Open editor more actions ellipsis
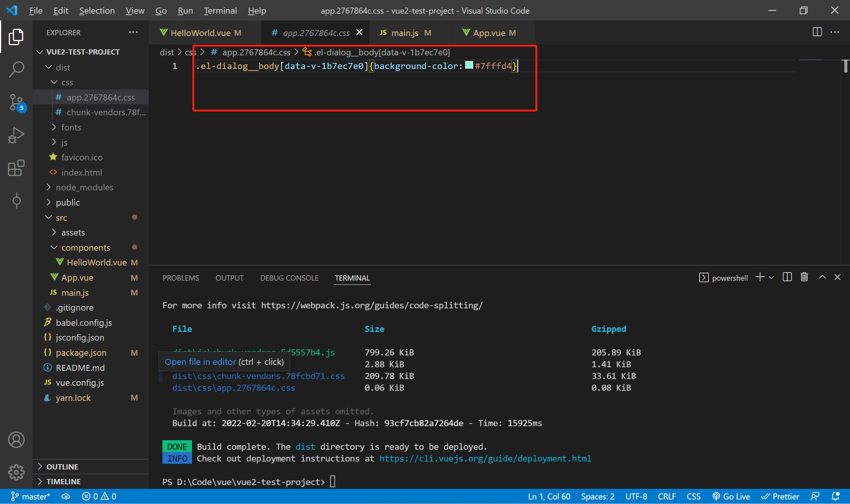The height and width of the screenshot is (504, 850). 835,32
